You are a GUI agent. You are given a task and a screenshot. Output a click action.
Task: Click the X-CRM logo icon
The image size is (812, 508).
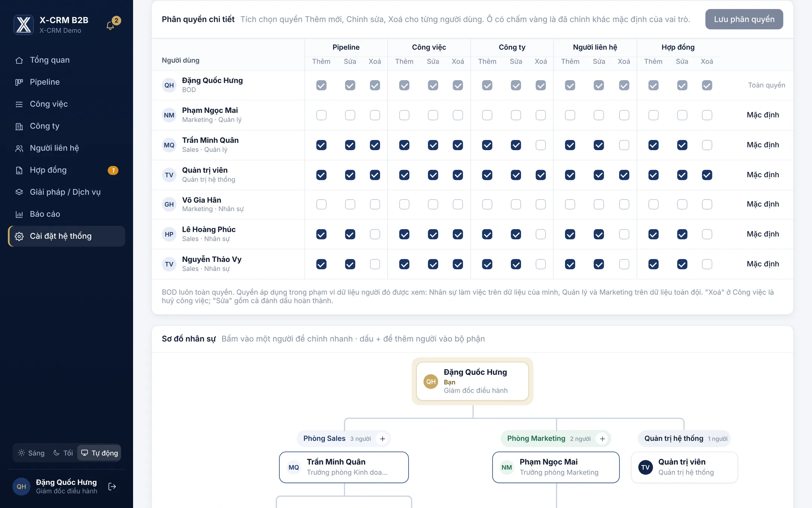click(24, 24)
